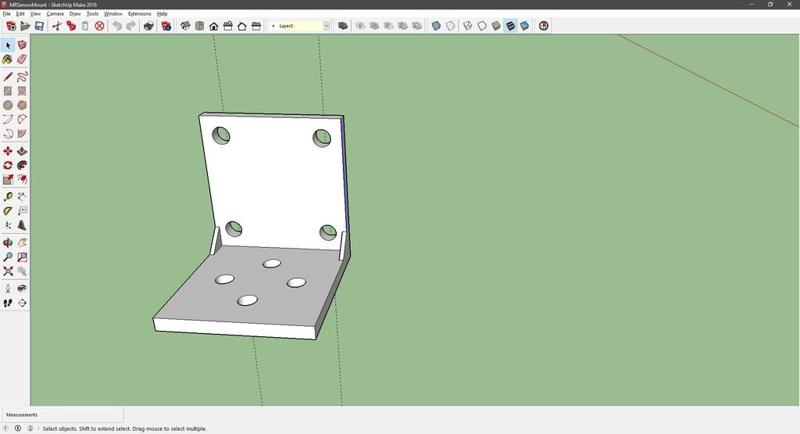Select the Rectangle tool
800x434 pixels.
click(x=8, y=91)
